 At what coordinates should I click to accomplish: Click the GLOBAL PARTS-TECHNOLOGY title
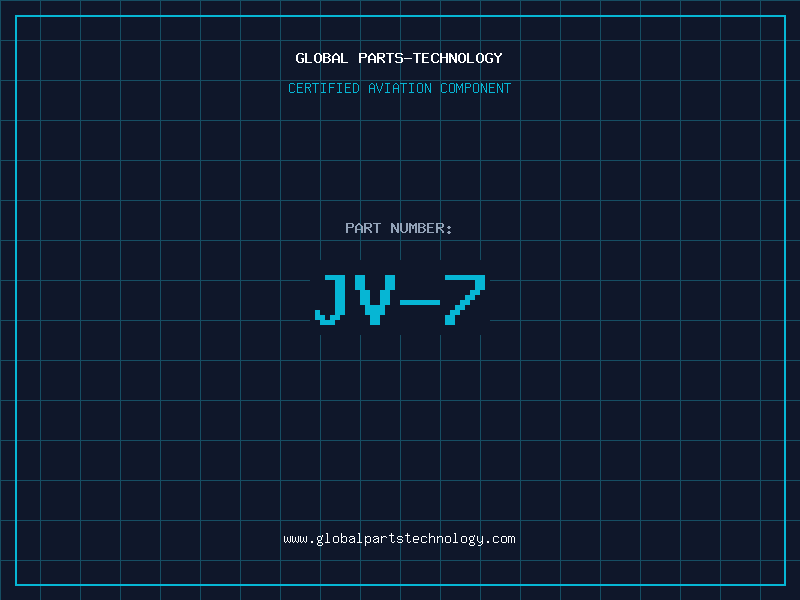399,58
